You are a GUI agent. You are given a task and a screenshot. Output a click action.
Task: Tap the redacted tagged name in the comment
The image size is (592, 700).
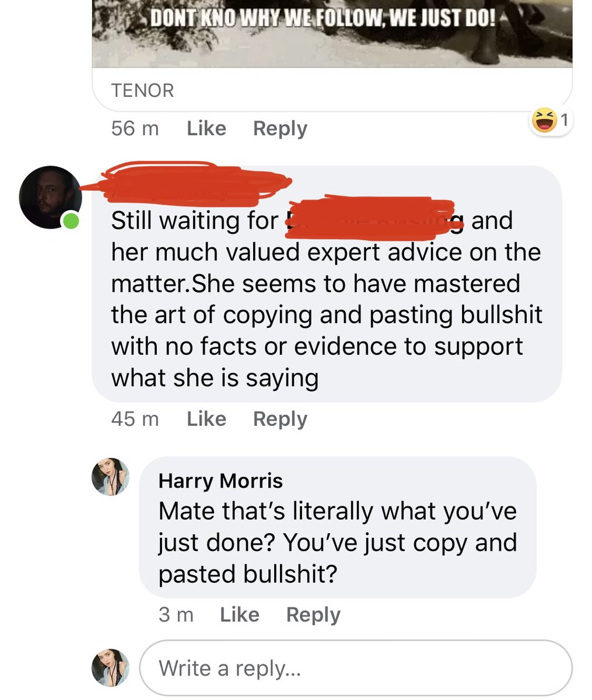coord(371,218)
